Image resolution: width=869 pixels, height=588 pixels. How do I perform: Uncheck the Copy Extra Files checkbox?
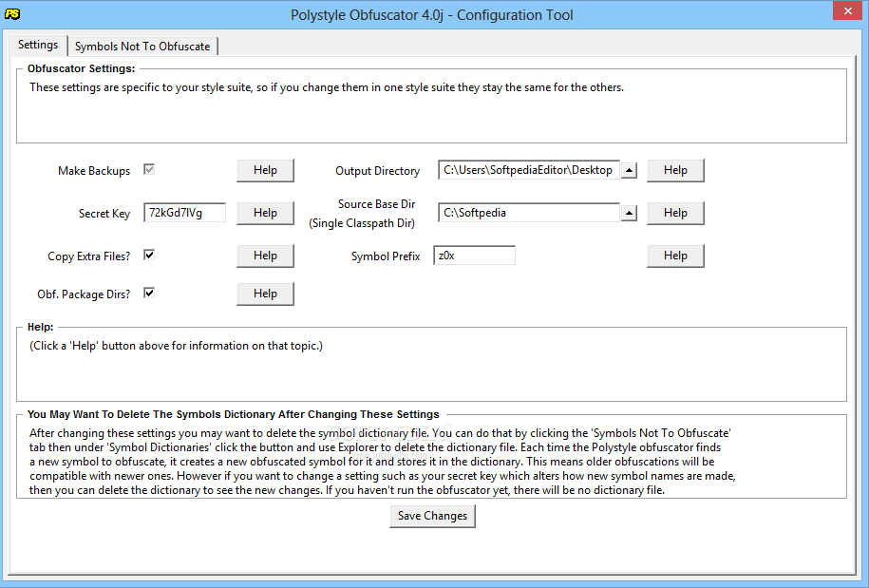[x=149, y=255]
